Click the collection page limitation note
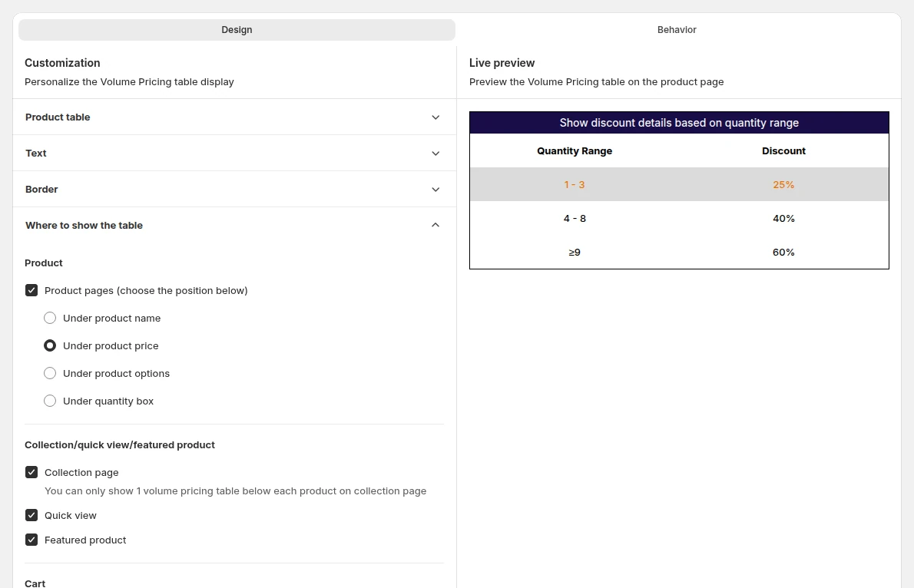 [236, 491]
